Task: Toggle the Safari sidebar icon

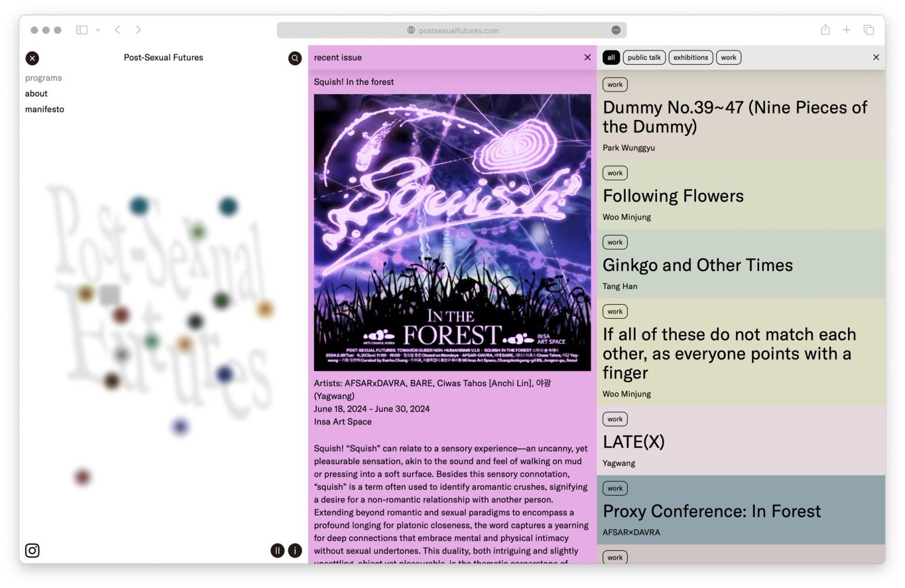Action: coord(82,30)
